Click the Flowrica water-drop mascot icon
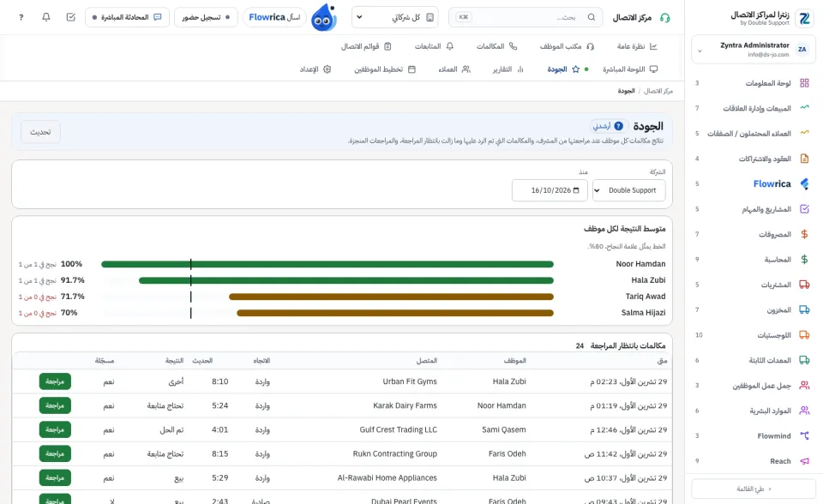 point(323,17)
